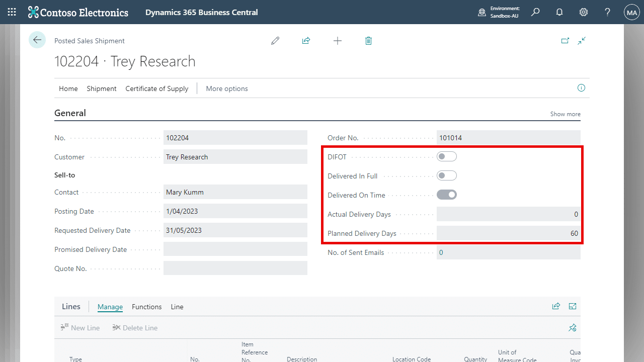Click Show more in General section
644x362 pixels.
[x=565, y=114]
